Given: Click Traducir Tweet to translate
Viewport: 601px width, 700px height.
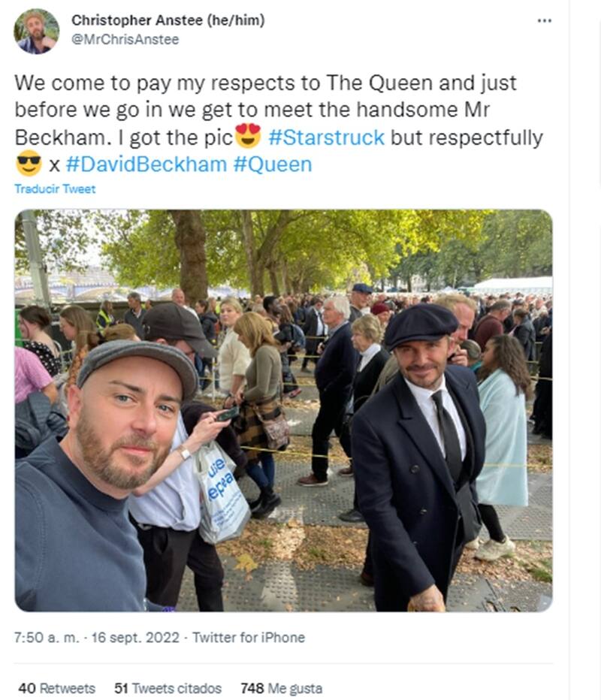Looking at the screenshot, I should coord(55,189).
